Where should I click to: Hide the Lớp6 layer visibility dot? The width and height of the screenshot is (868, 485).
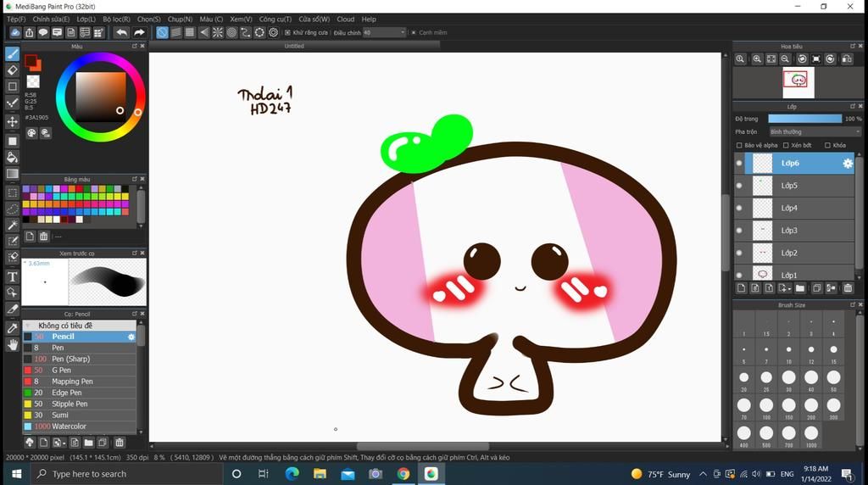tap(739, 164)
